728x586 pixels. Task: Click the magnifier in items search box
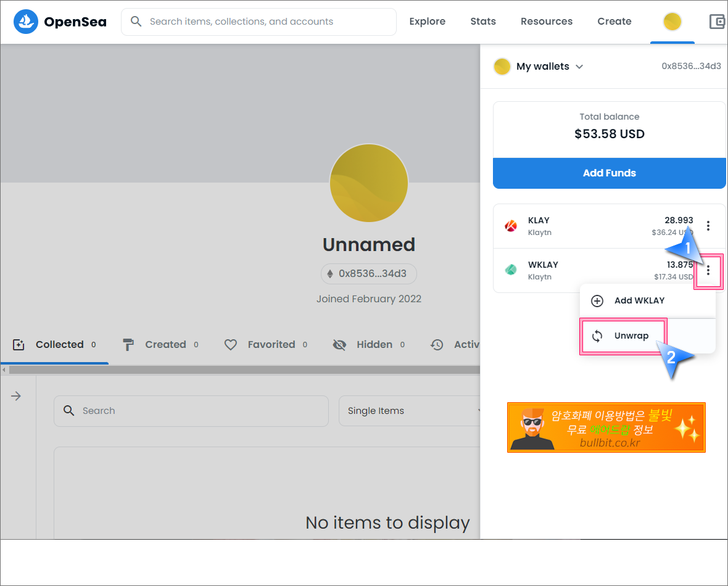(x=68, y=410)
